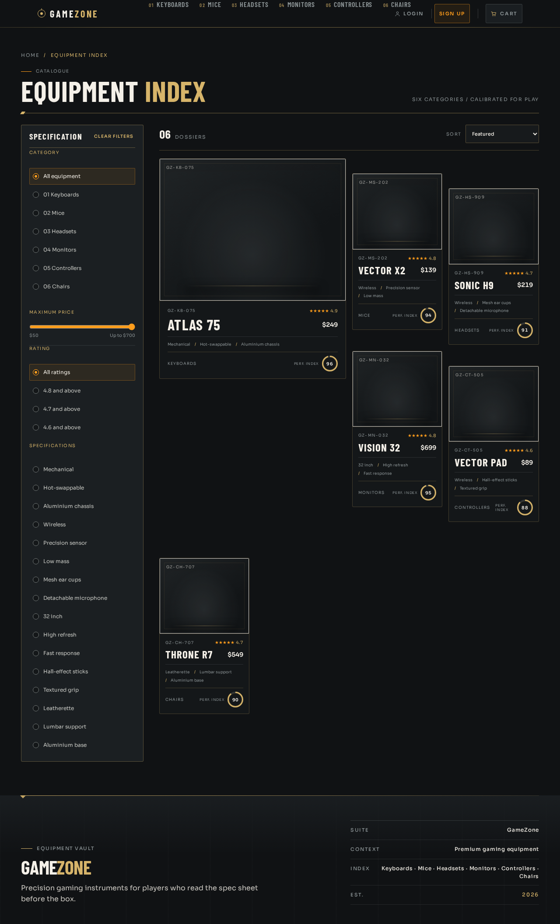Enable the Mechanical specification filter
Screen dimensions: 560x924
[x=82, y=469]
